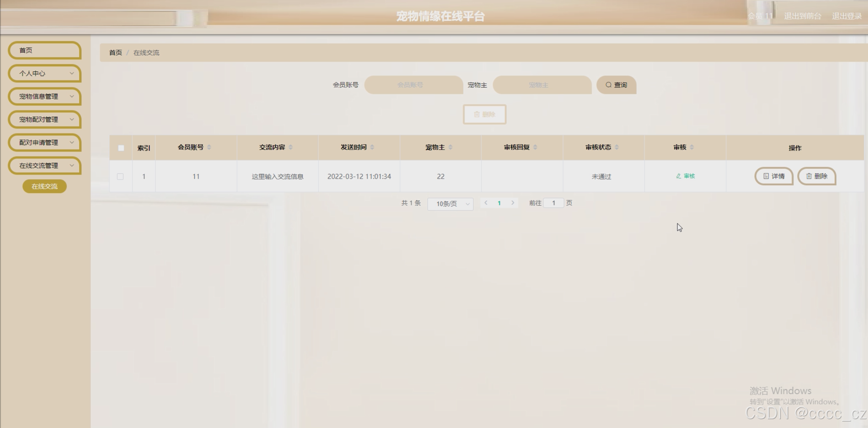Viewport: 868px width, 428px height.
Task: Expand 个人中心 sidebar menu
Action: [x=45, y=73]
